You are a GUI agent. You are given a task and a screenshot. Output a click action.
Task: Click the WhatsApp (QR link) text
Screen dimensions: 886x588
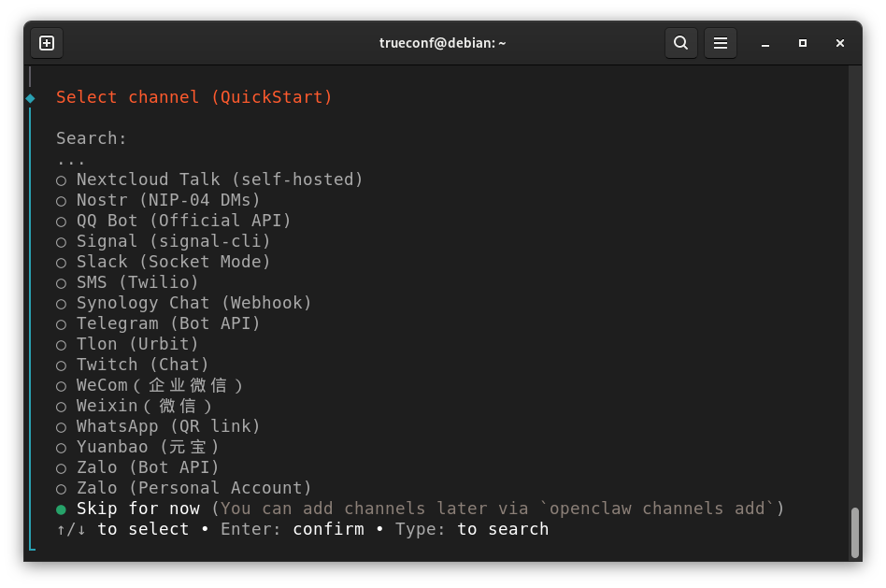[168, 425]
